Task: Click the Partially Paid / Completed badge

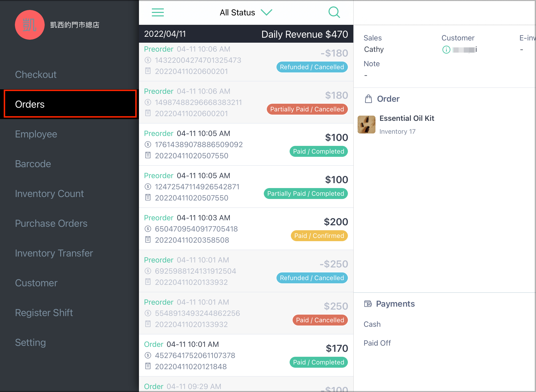Action: pyautogui.click(x=305, y=194)
